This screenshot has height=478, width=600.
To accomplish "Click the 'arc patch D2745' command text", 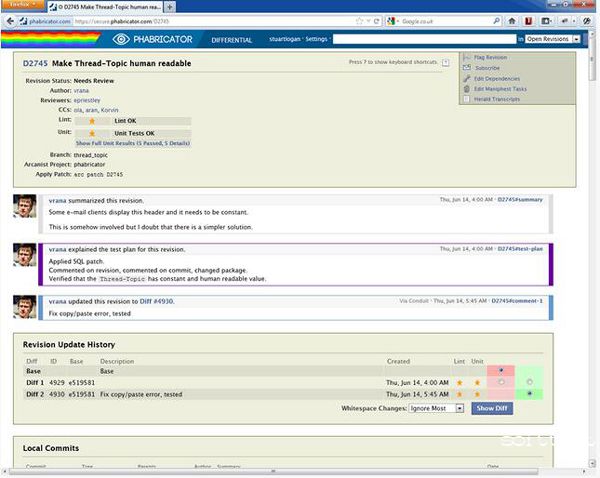I will 98,175.
